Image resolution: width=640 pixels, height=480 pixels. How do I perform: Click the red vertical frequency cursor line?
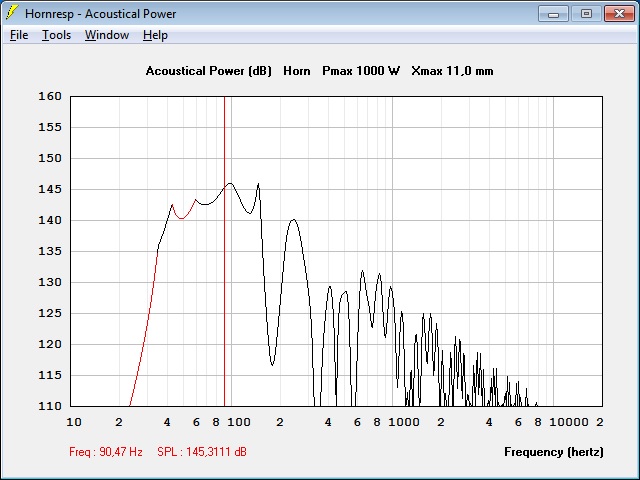[224, 251]
